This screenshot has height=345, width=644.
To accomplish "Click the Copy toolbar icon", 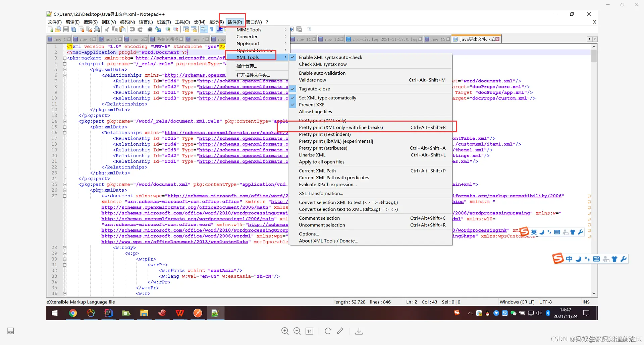I will [114, 29].
